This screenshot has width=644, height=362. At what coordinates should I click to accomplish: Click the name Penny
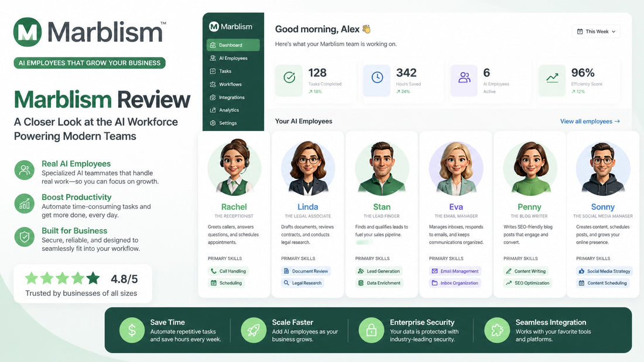click(529, 207)
